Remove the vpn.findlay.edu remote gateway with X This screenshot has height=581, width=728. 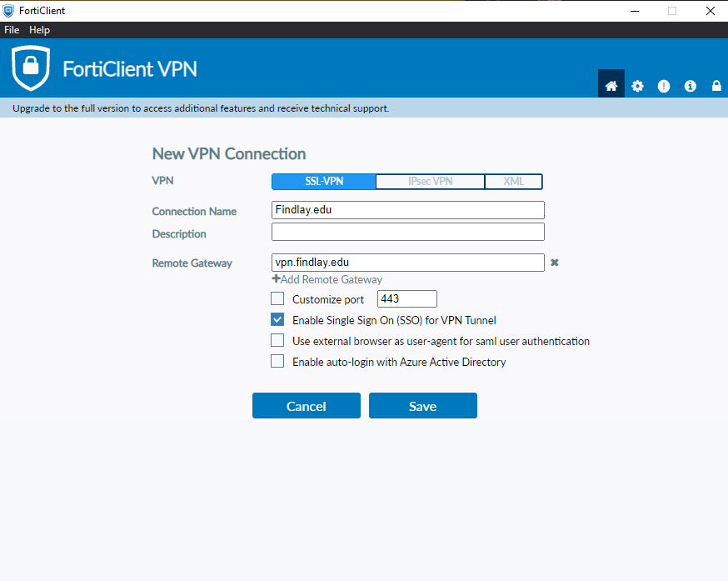pos(555,263)
